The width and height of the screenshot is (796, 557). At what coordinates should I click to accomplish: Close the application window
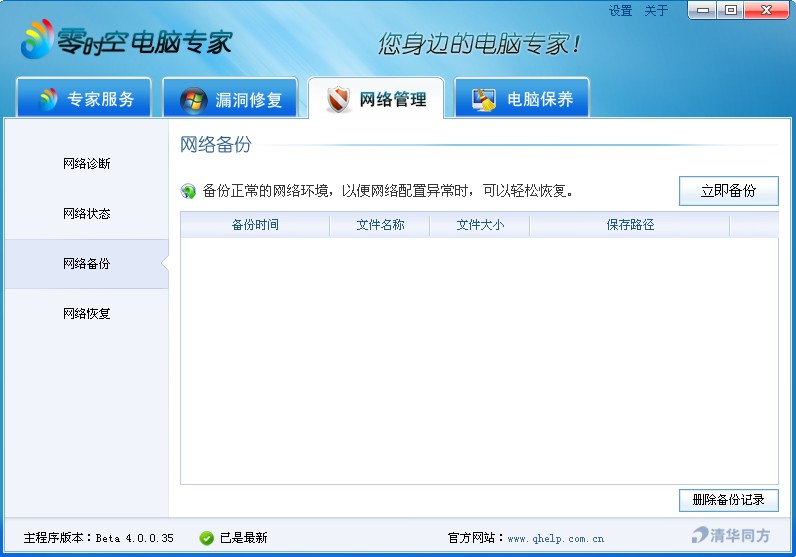point(767,10)
